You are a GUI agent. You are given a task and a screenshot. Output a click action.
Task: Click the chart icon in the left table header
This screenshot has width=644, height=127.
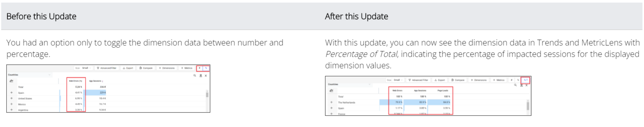pyautogui.click(x=11, y=81)
